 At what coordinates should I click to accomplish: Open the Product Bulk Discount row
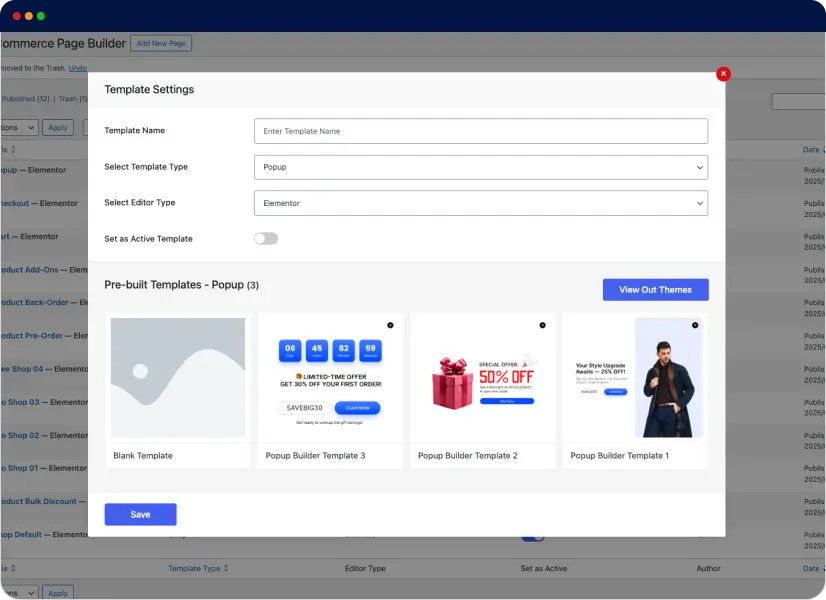click(43, 501)
